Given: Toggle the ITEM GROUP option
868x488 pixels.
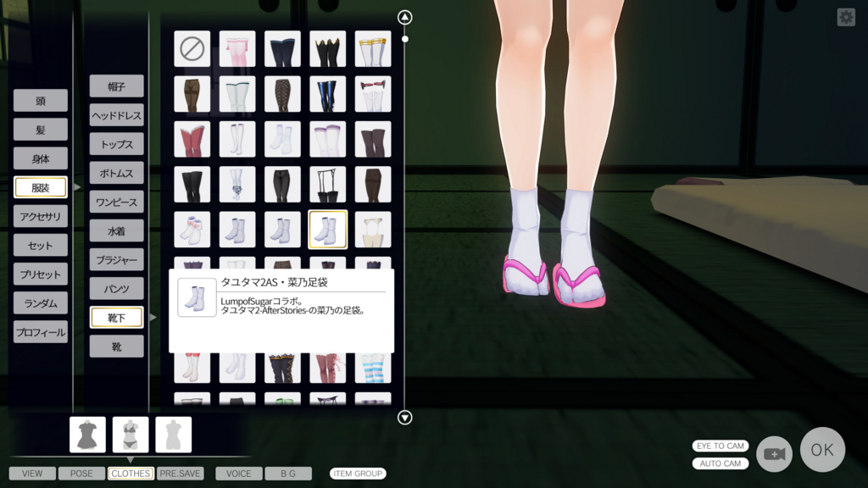Looking at the screenshot, I should [358, 474].
